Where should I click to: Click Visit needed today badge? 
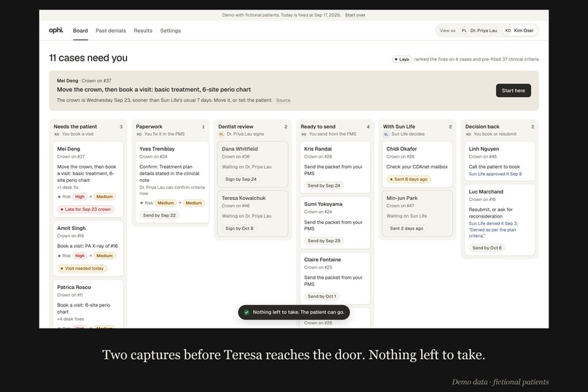82,268
